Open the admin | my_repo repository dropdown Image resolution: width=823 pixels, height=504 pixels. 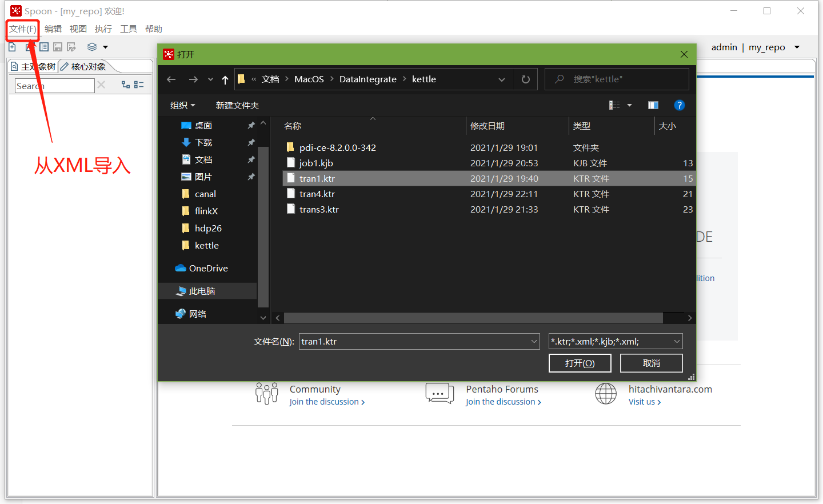[x=797, y=47]
